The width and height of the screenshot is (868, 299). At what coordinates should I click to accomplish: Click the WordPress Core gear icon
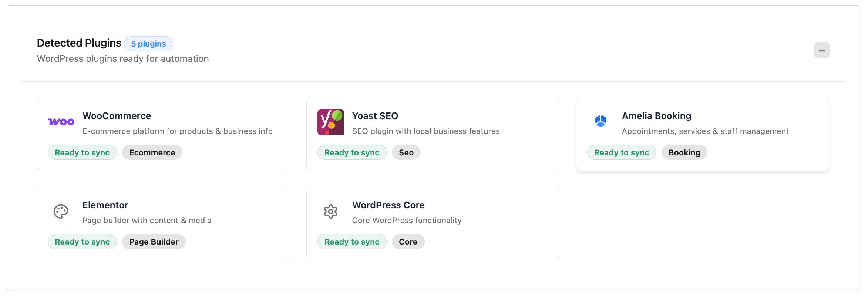pos(330,211)
